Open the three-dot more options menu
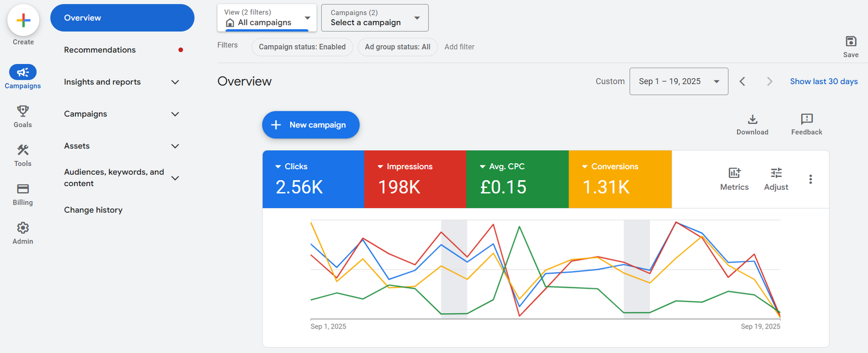This screenshot has height=353, width=868. 810,179
